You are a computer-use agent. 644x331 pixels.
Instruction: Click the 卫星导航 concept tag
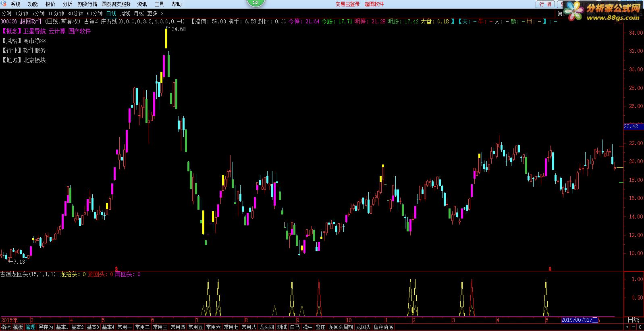tap(34, 31)
